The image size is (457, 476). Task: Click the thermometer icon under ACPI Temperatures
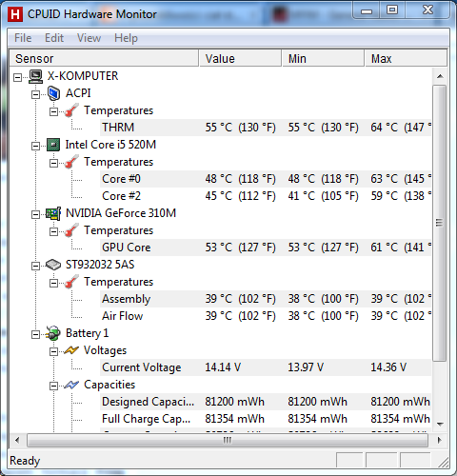pos(71,110)
